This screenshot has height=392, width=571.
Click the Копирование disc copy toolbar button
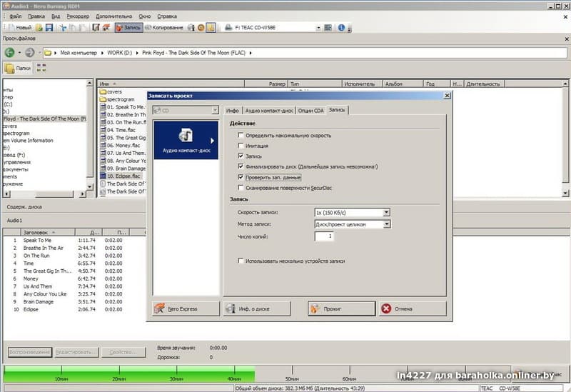(x=164, y=27)
